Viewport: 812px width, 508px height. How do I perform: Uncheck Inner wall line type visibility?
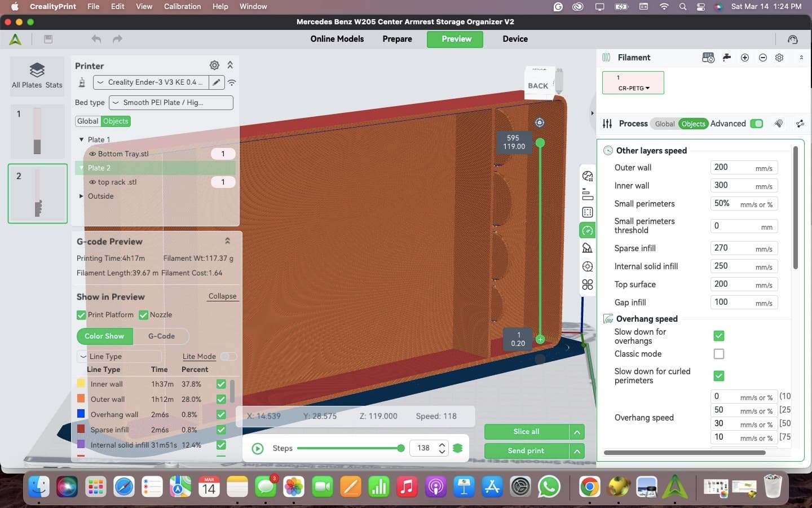point(221,384)
